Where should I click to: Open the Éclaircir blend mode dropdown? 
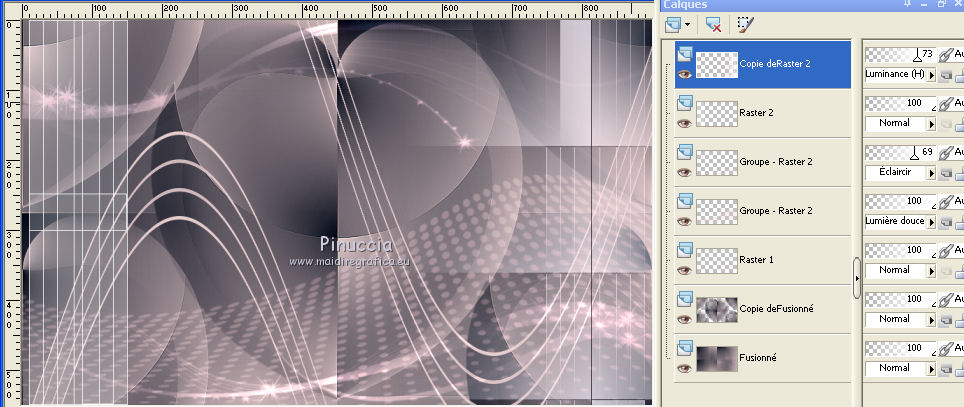point(931,173)
